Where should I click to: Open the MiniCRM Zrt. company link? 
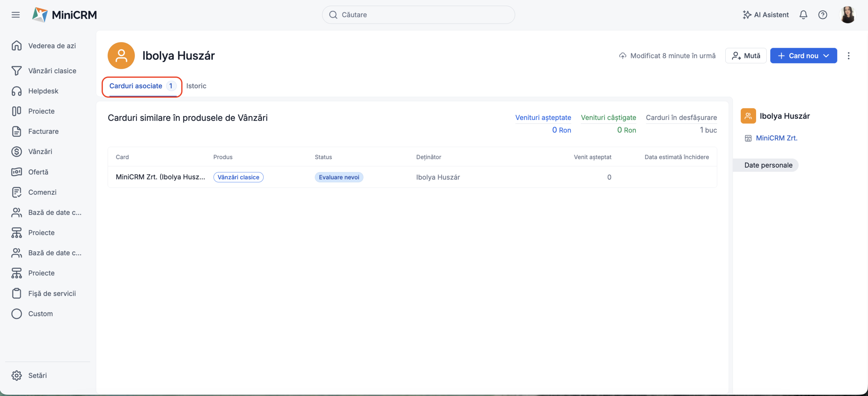point(776,138)
